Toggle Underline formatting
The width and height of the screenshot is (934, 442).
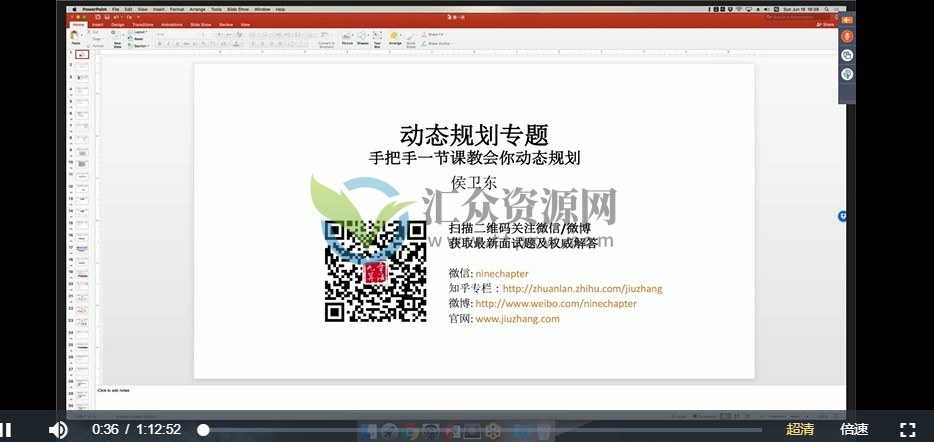point(177,44)
